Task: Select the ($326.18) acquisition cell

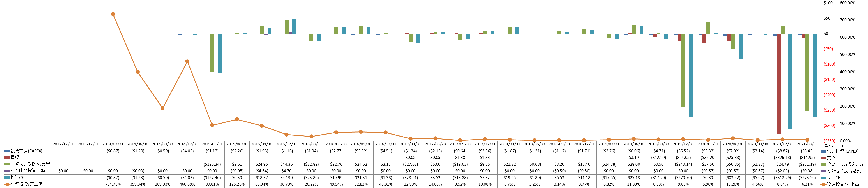Action: pos(782,158)
